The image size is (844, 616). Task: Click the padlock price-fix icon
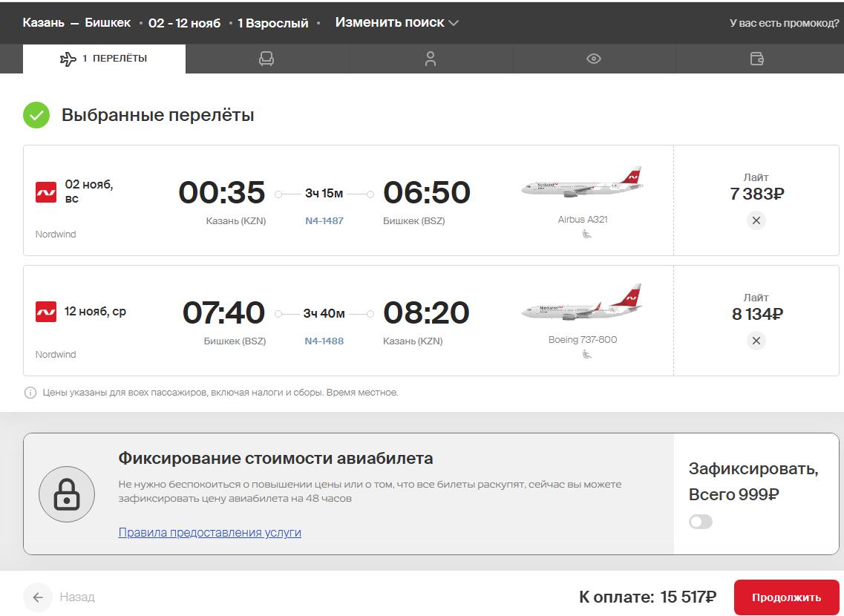[67, 494]
